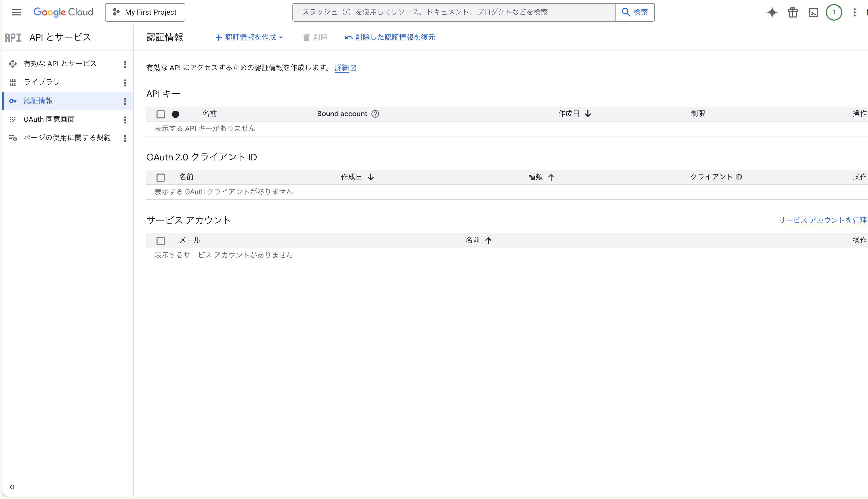Select ライブラリ in sidebar
This screenshot has height=499, width=868.
41,82
